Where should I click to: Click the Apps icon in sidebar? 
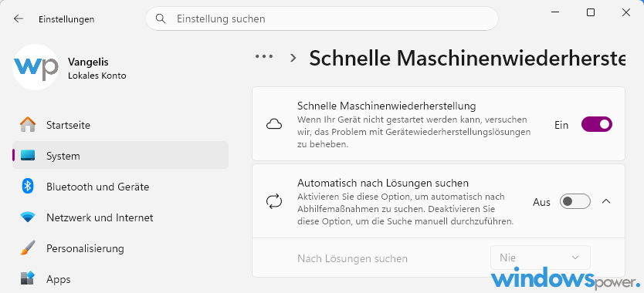click(28, 279)
